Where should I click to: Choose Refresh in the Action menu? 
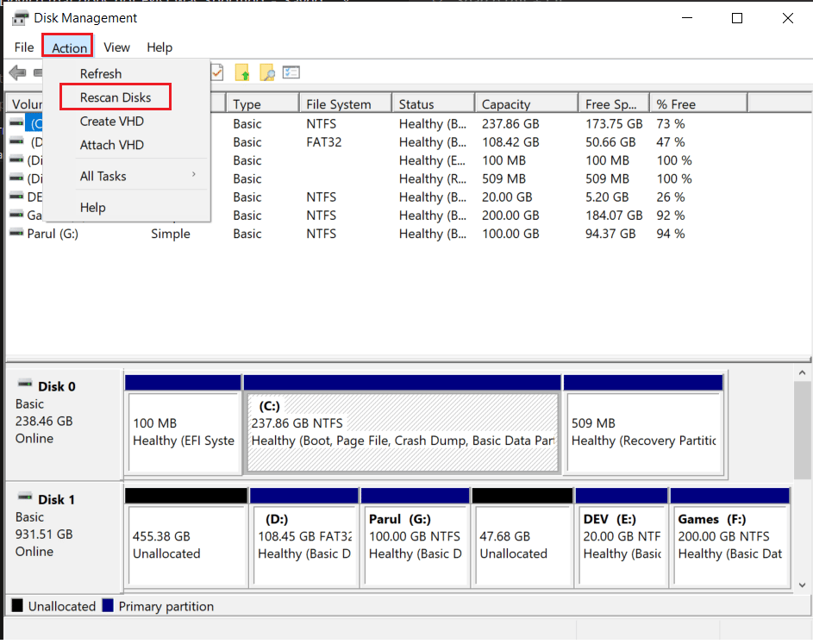point(101,74)
